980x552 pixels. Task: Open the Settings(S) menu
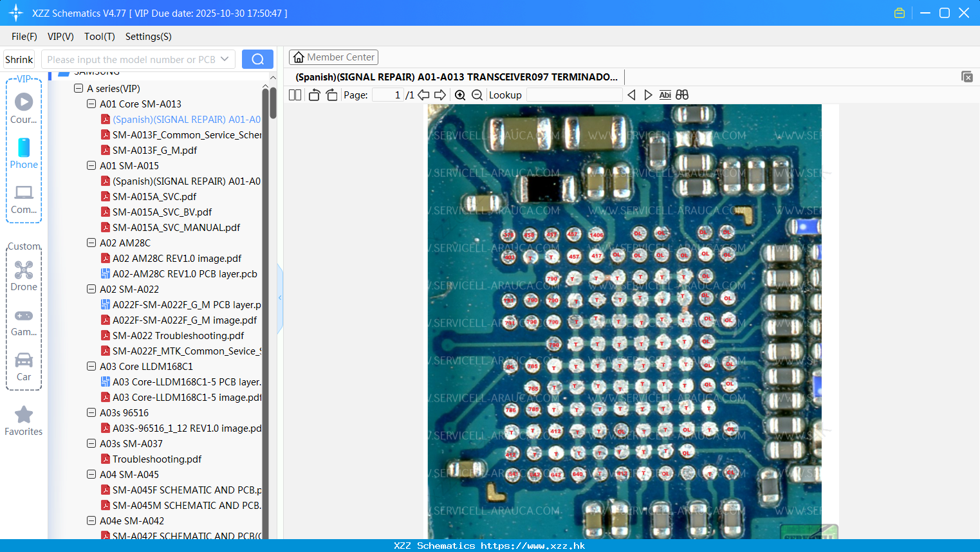coord(148,37)
